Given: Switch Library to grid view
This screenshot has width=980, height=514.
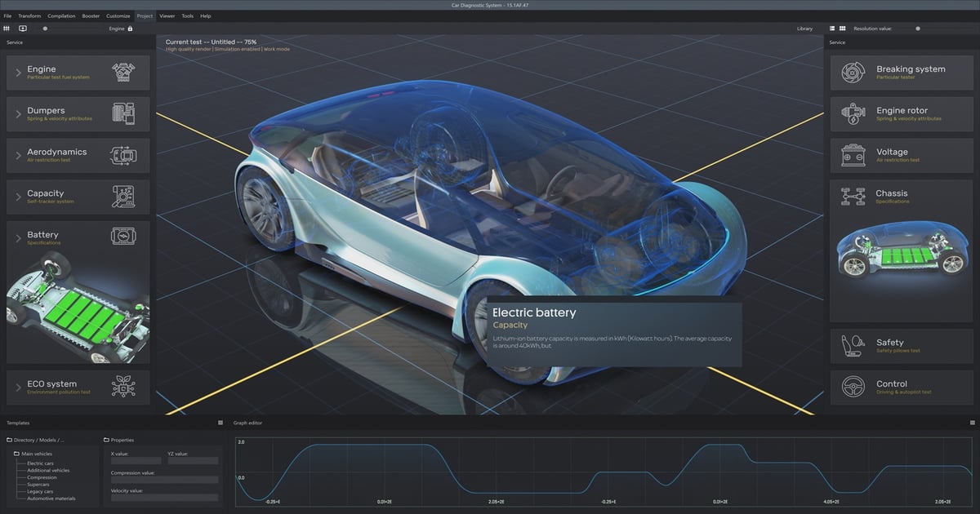Looking at the screenshot, I should point(843,29).
